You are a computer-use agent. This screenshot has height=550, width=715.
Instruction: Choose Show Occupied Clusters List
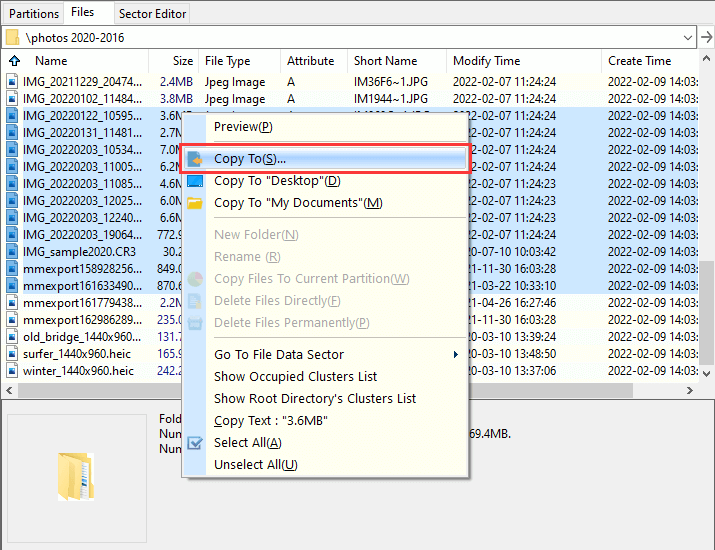(295, 376)
